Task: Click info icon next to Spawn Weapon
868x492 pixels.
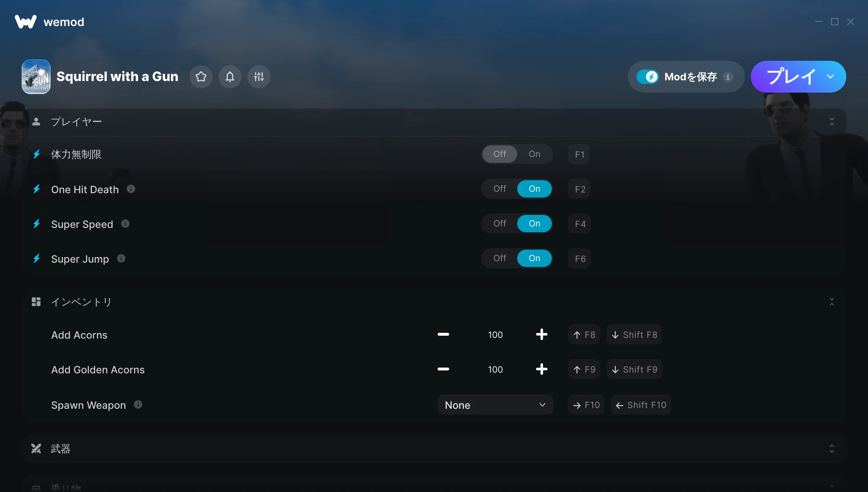Action: tap(138, 404)
